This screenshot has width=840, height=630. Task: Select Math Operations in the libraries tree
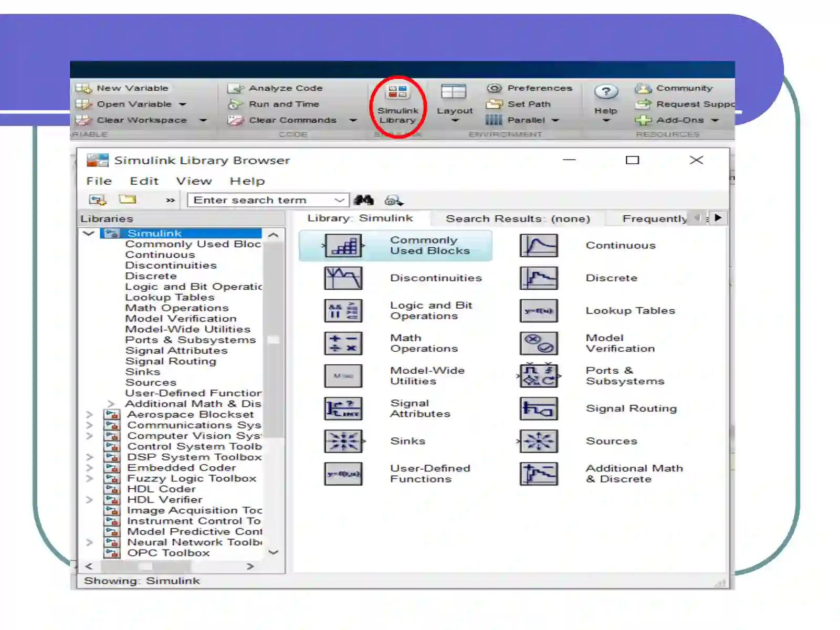tap(177, 308)
